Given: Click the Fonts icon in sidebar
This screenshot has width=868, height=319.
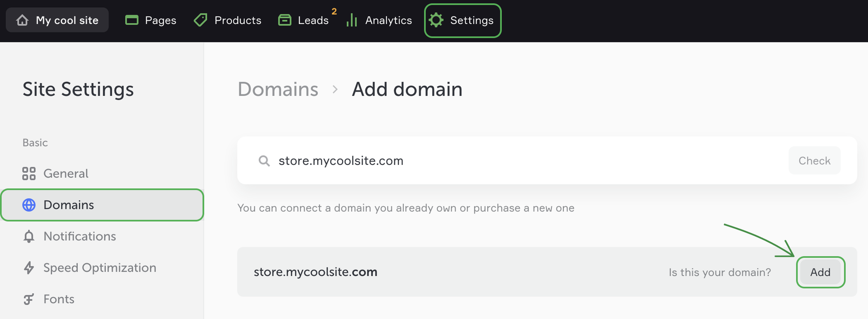Looking at the screenshot, I should [x=29, y=299].
